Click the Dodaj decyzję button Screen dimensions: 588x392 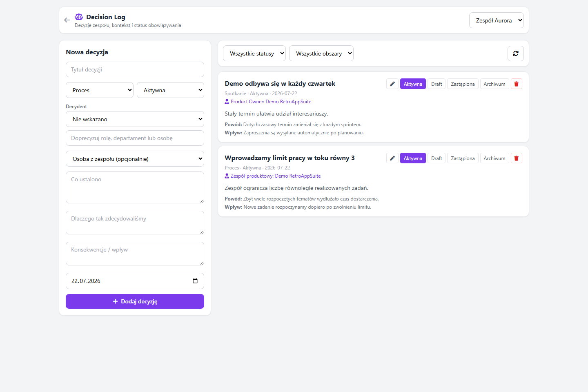tap(135, 301)
